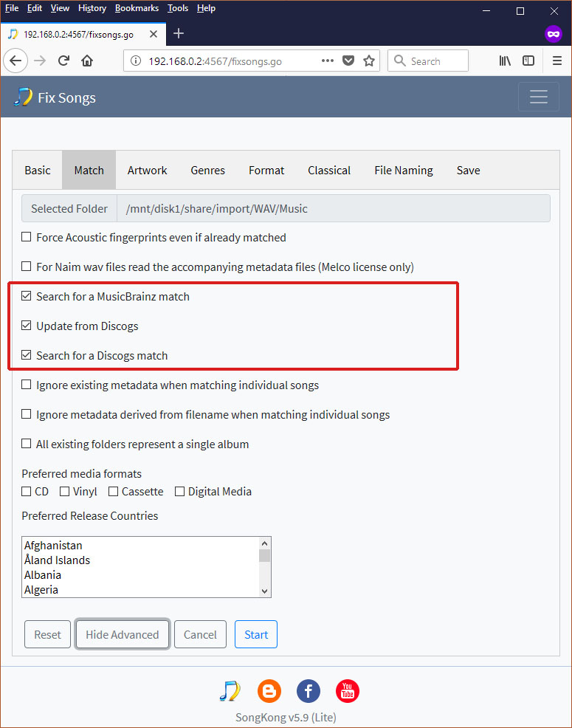
Task: Open the Genres tab
Action: 207,170
